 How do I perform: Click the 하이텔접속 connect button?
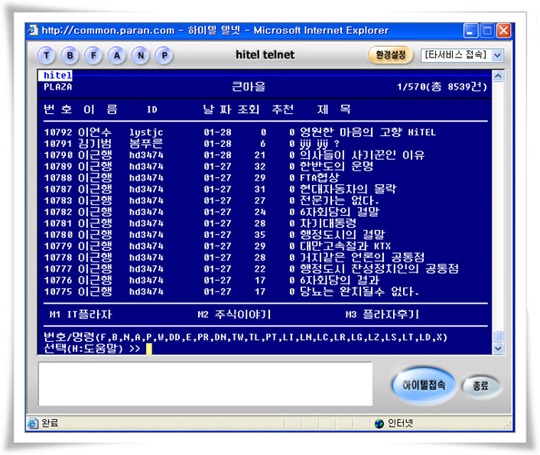pyautogui.click(x=424, y=385)
